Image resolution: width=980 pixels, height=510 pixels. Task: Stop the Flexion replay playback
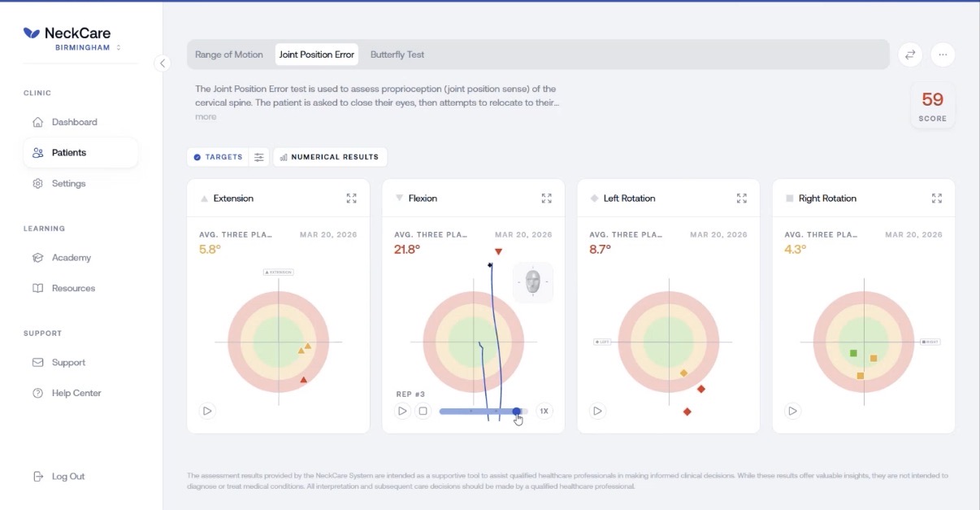[423, 412]
